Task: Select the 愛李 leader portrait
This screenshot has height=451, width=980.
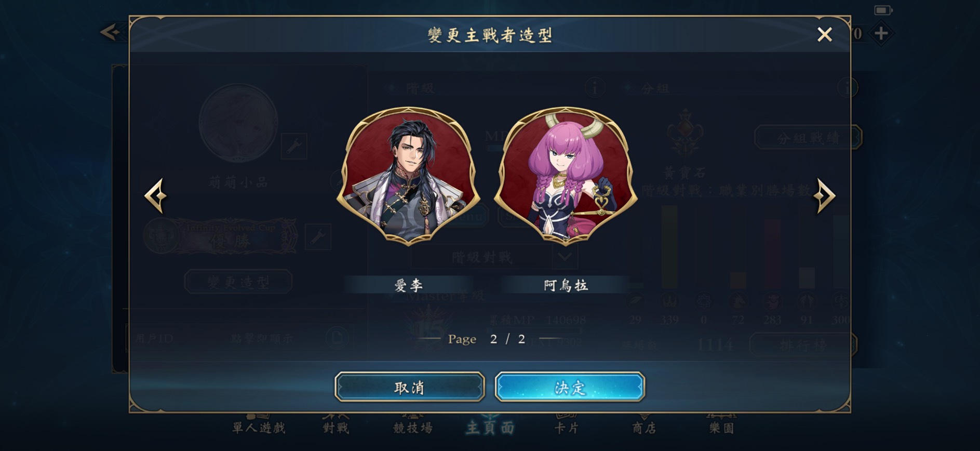Action: pos(408,176)
